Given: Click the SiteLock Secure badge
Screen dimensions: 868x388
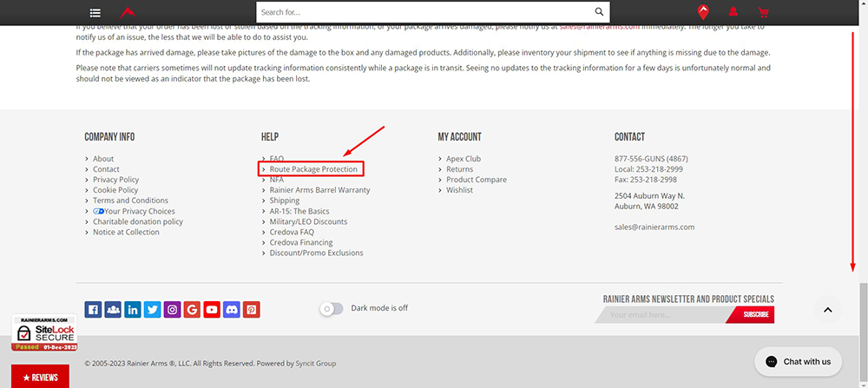Looking at the screenshot, I should click(x=43, y=332).
